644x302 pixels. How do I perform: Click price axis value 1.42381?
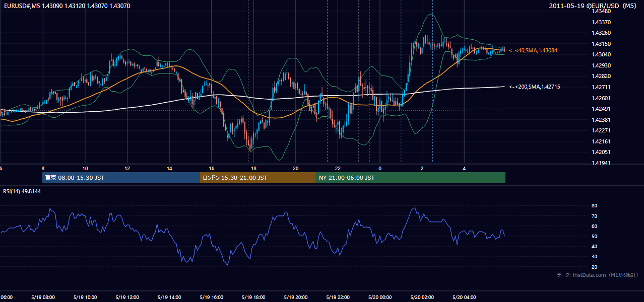(x=601, y=120)
